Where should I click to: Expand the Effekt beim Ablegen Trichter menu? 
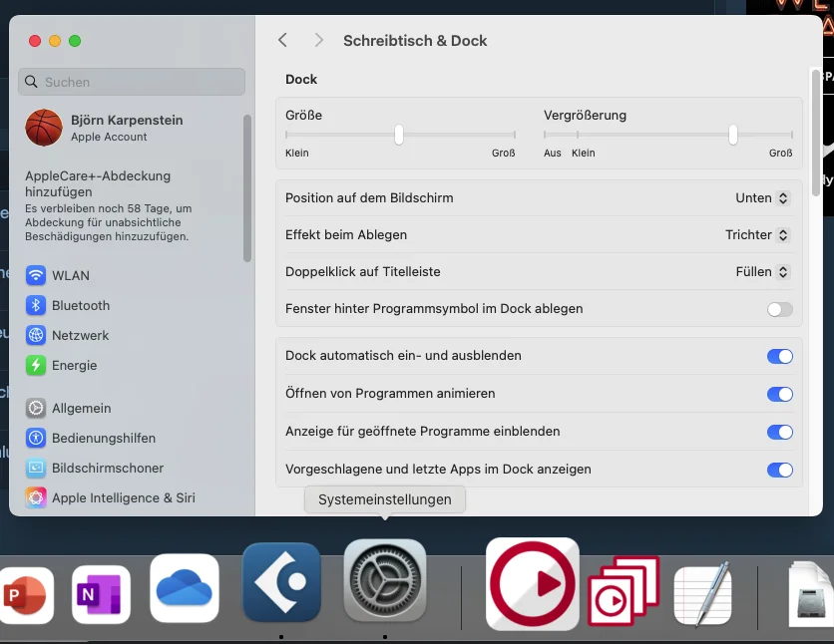coord(756,235)
